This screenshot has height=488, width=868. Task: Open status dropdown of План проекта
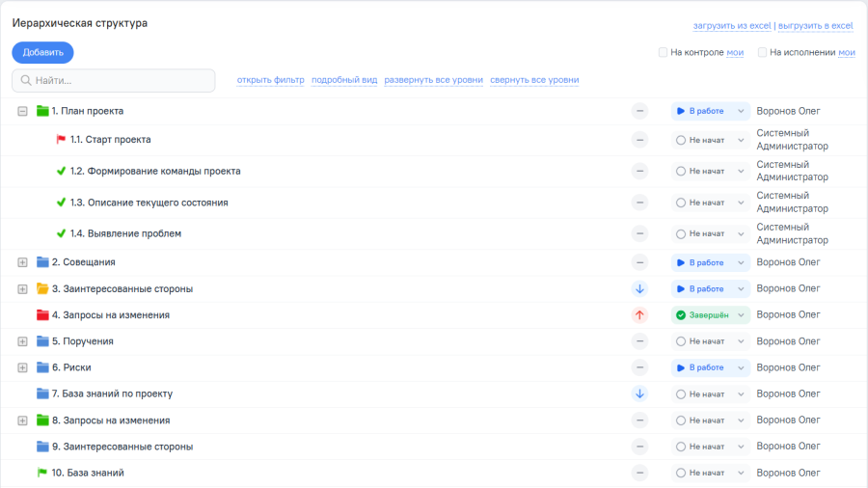coord(710,111)
